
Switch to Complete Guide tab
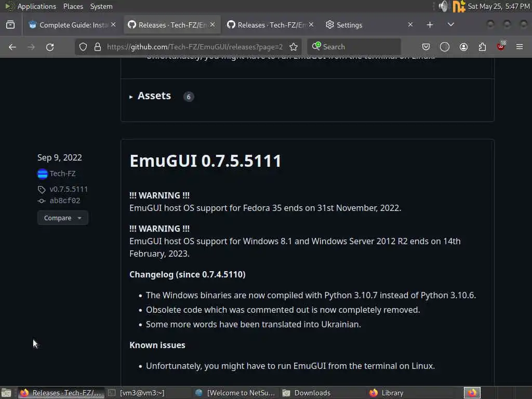click(x=72, y=25)
